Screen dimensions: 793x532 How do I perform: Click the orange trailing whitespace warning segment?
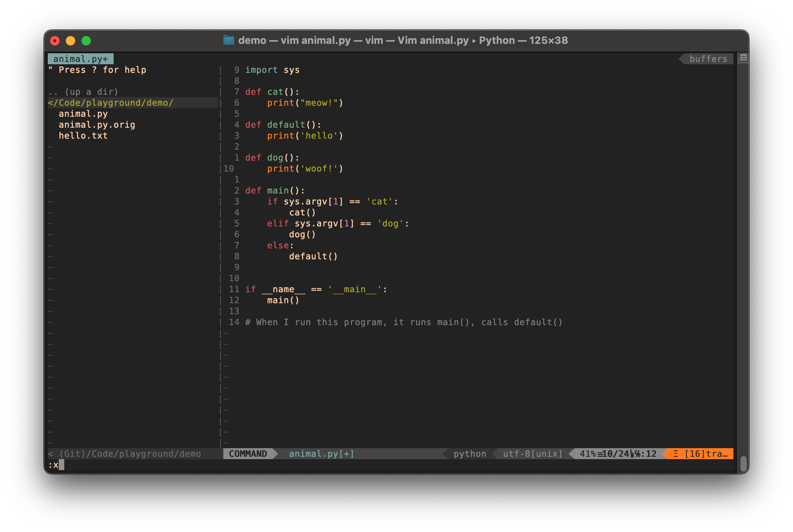coord(699,454)
